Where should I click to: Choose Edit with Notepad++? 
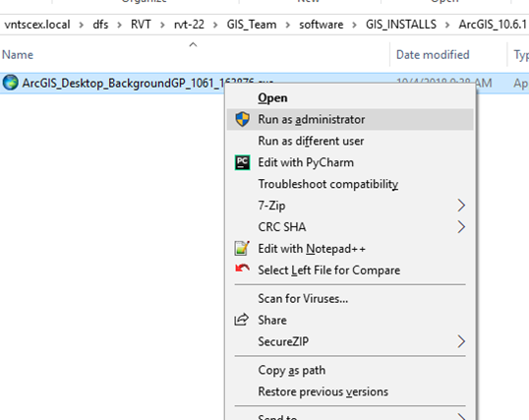click(350, 249)
